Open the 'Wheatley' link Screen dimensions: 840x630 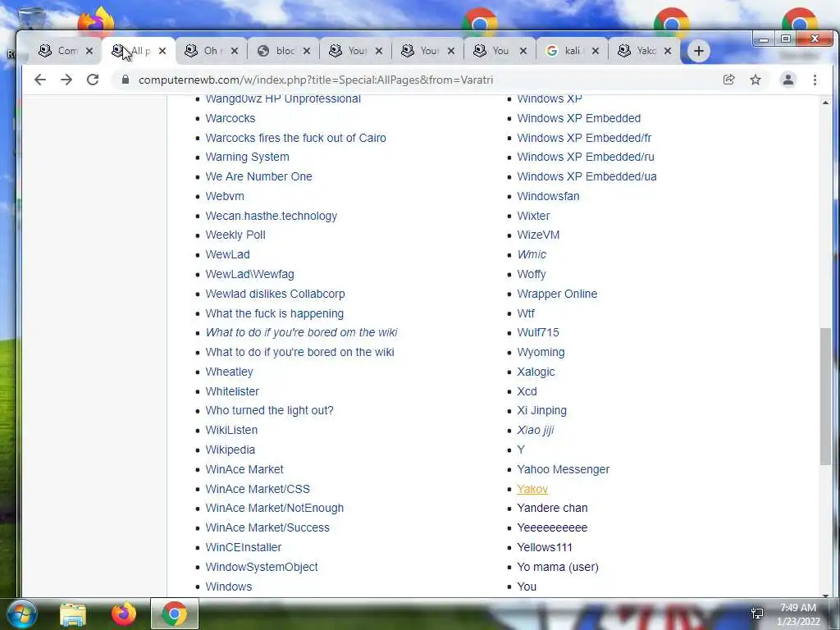pos(230,372)
